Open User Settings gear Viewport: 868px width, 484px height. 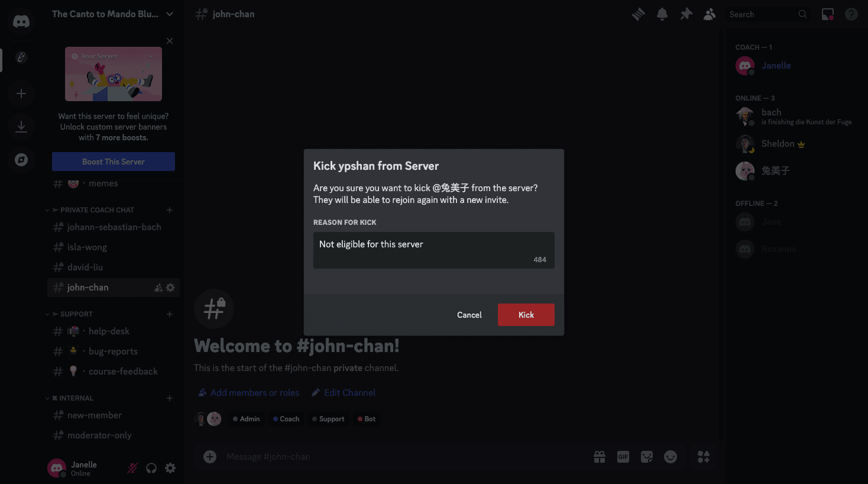pos(170,468)
